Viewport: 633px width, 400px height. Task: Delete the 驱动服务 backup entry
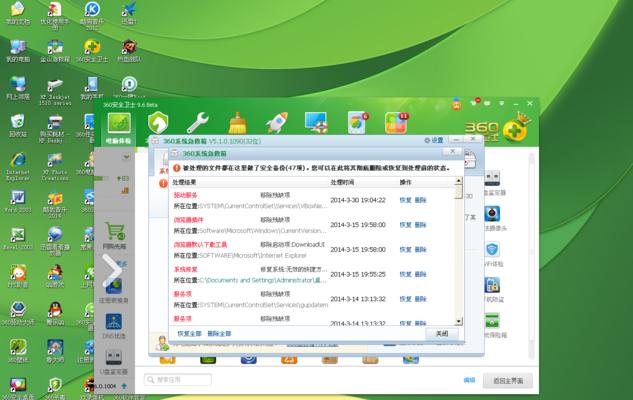tap(420, 200)
